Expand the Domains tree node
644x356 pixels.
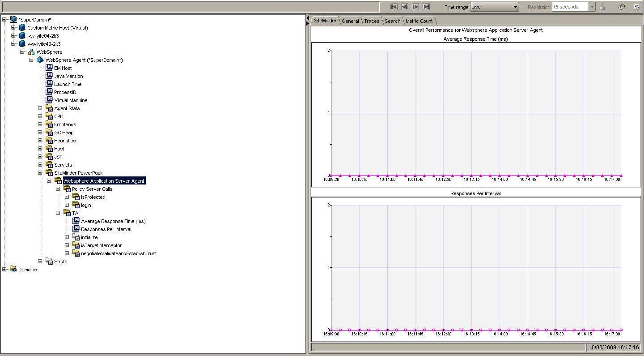point(4,270)
